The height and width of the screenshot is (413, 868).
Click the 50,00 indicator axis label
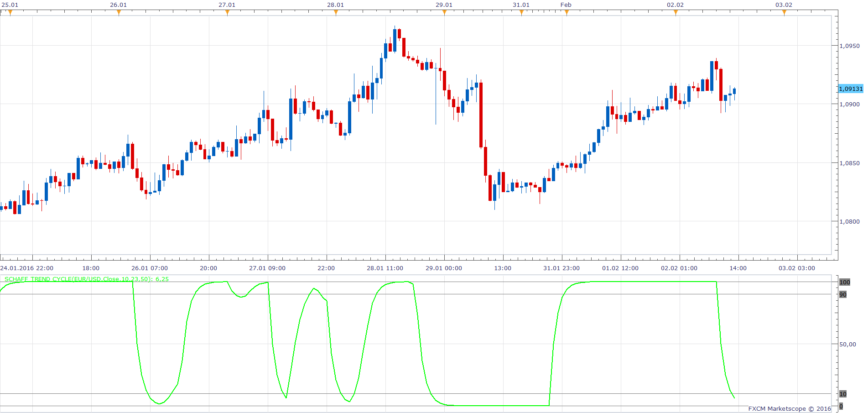click(847, 344)
